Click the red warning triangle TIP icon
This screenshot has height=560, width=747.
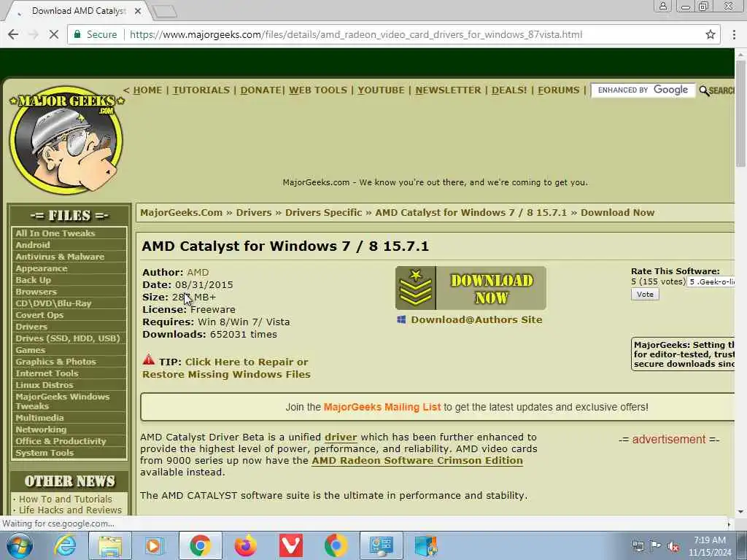(149, 359)
